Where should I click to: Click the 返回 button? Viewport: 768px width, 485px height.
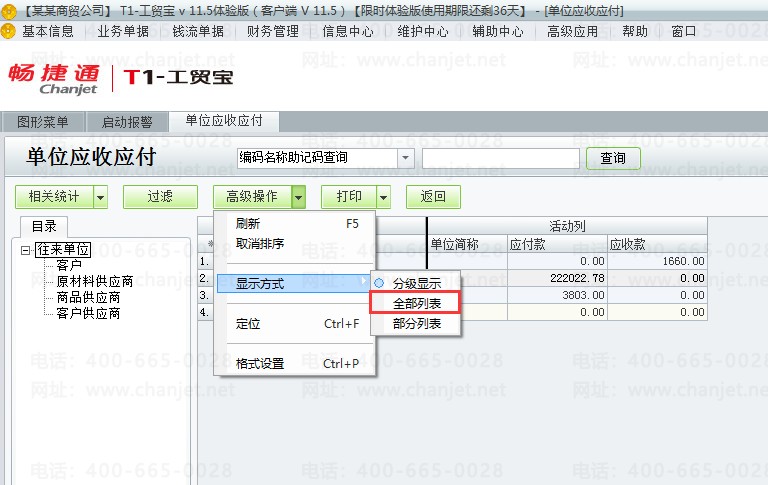point(433,197)
